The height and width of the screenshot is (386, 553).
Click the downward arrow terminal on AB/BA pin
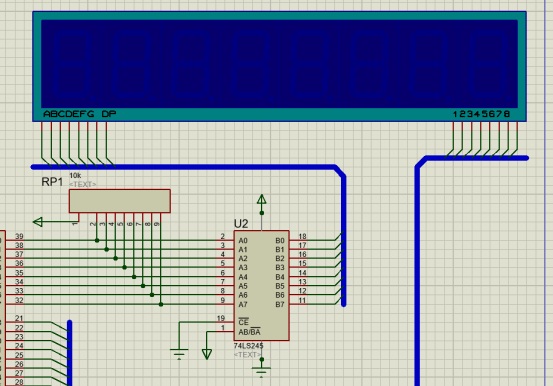point(207,354)
